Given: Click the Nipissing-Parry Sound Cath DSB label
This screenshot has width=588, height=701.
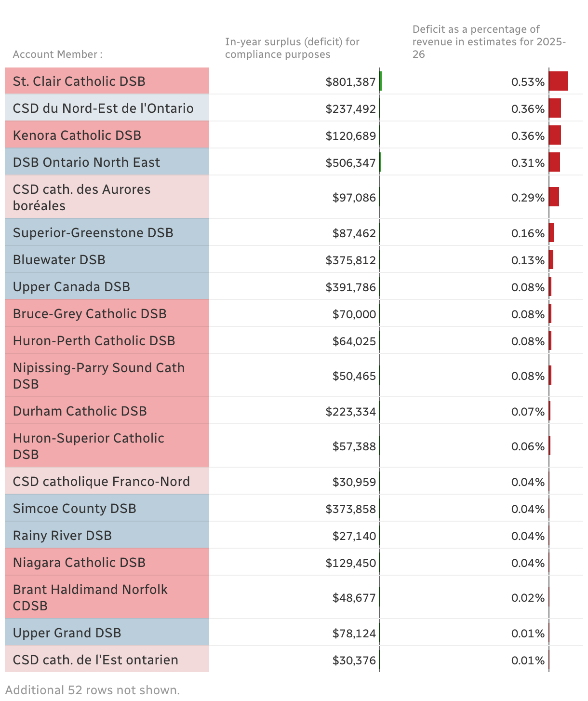Looking at the screenshot, I should [99, 375].
